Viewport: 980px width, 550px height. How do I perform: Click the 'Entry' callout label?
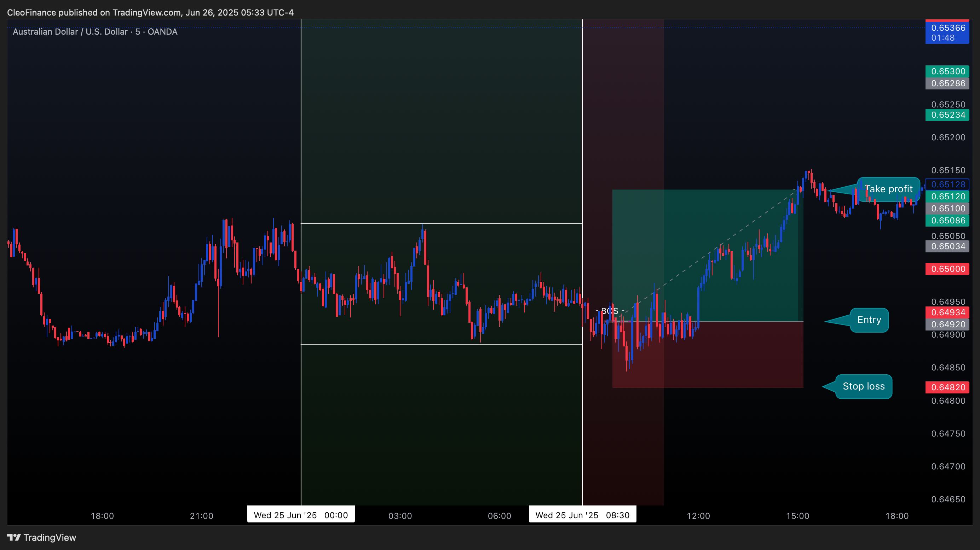click(x=869, y=320)
